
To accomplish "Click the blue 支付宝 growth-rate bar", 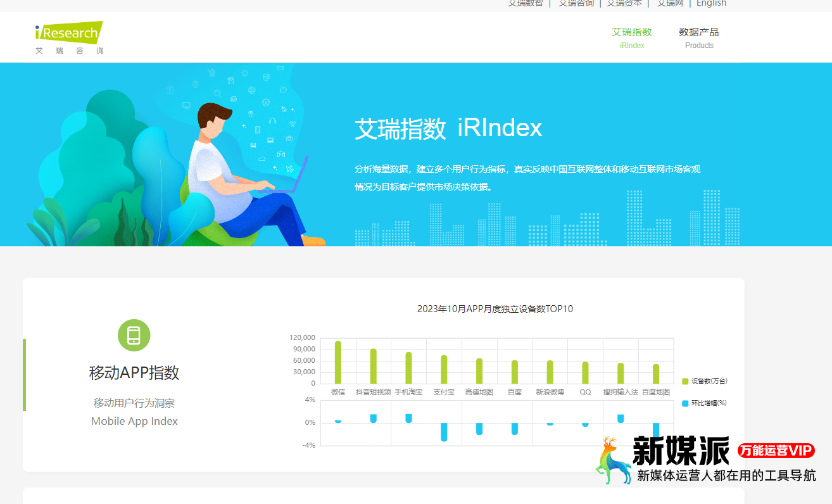I will pos(444,432).
